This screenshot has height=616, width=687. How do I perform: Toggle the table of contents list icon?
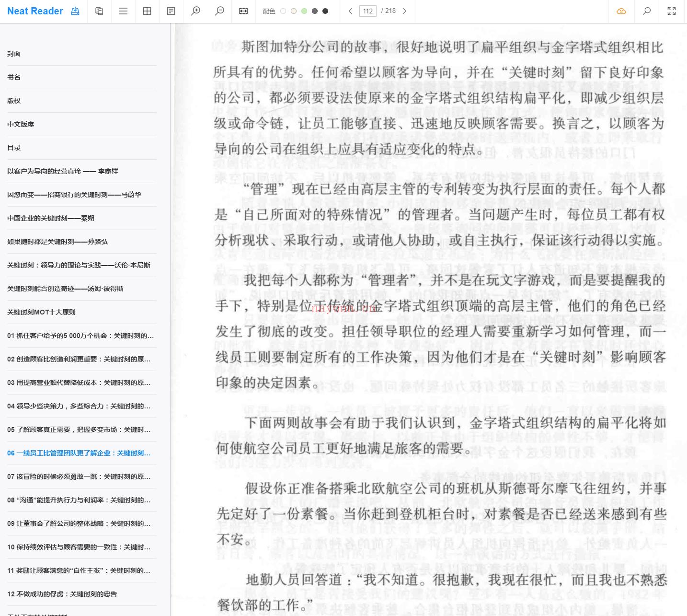point(123,11)
